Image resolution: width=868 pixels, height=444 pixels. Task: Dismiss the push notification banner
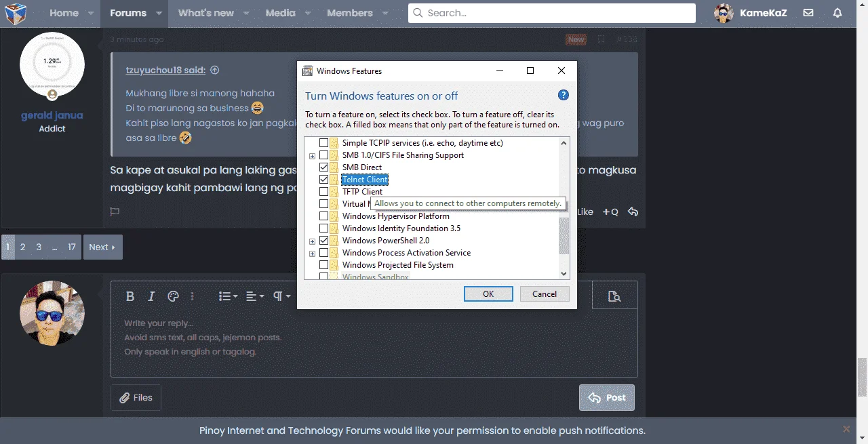point(846,429)
